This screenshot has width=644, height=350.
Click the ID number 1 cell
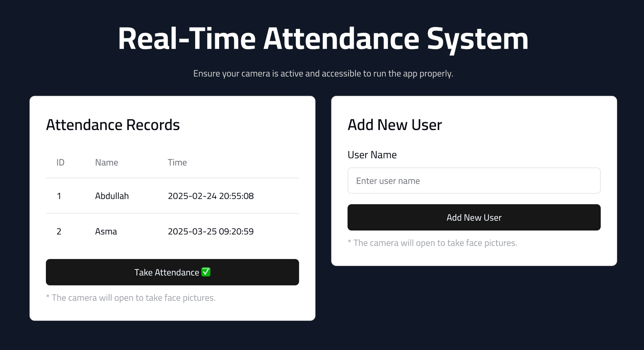[x=59, y=196]
